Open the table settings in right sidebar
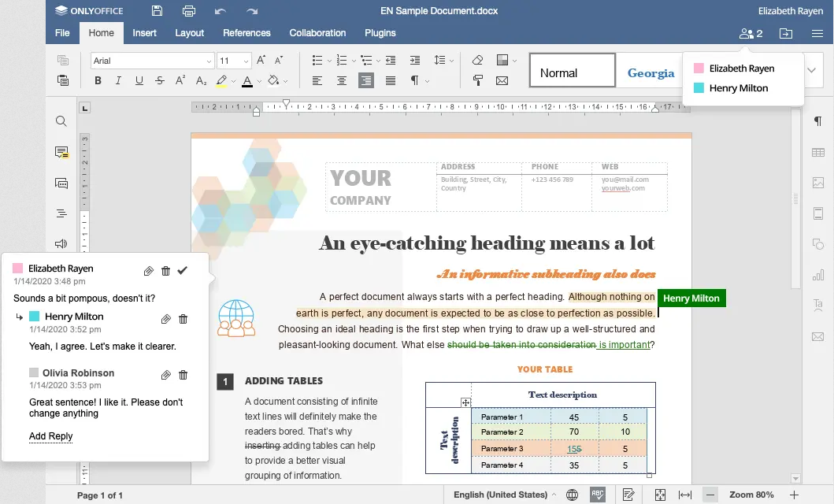The height and width of the screenshot is (504, 834). [x=817, y=153]
